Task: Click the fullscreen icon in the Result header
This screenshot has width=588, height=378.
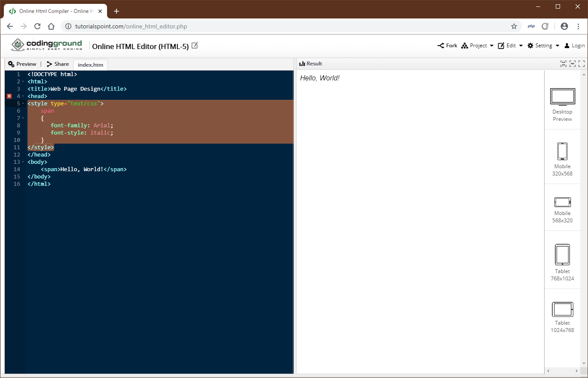Action: click(582, 64)
